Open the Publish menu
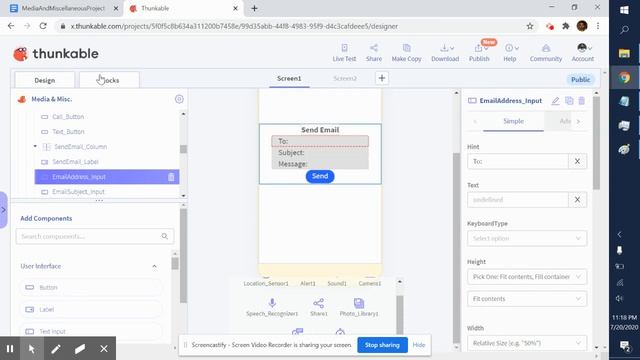Image resolution: width=640 pixels, height=360 pixels. pyautogui.click(x=479, y=53)
